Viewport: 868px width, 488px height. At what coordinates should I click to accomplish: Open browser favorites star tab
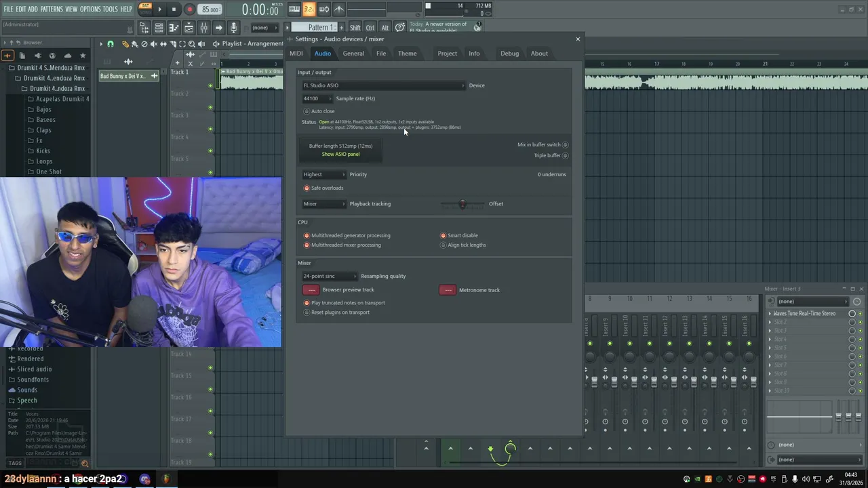tap(83, 56)
